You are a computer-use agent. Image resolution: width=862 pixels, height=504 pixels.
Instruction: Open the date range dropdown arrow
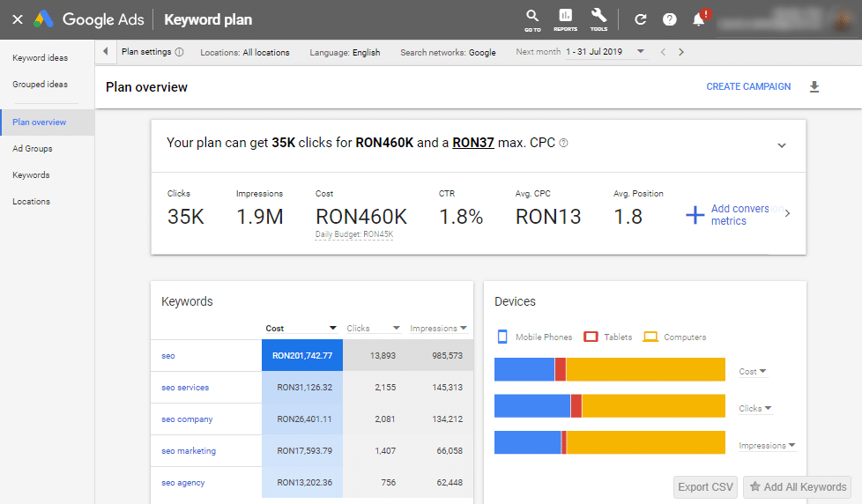[641, 52]
